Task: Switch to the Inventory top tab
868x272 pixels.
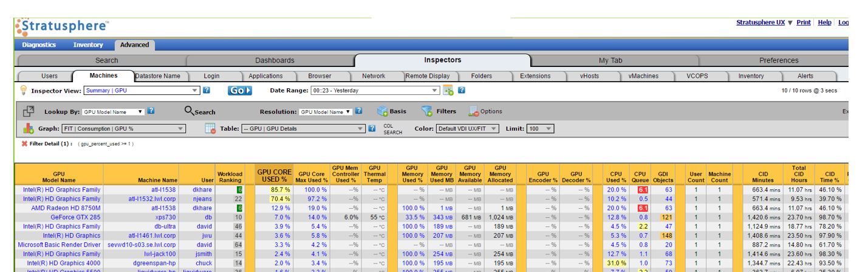Action: (x=88, y=44)
